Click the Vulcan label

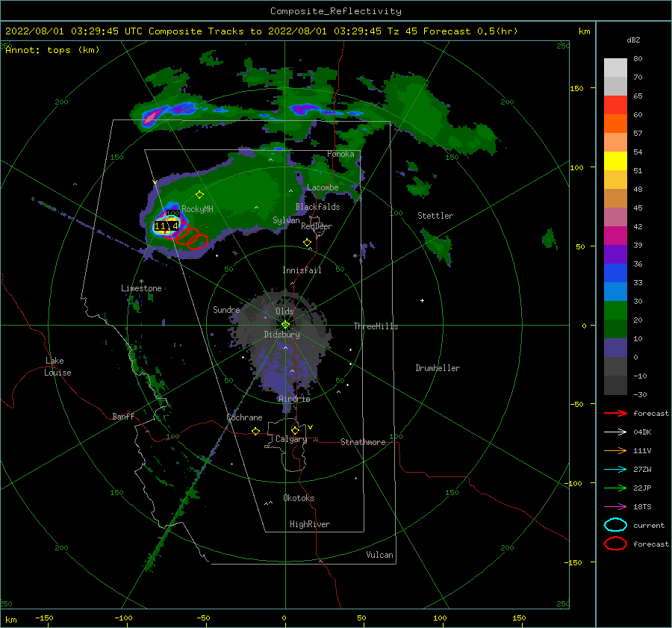click(380, 555)
